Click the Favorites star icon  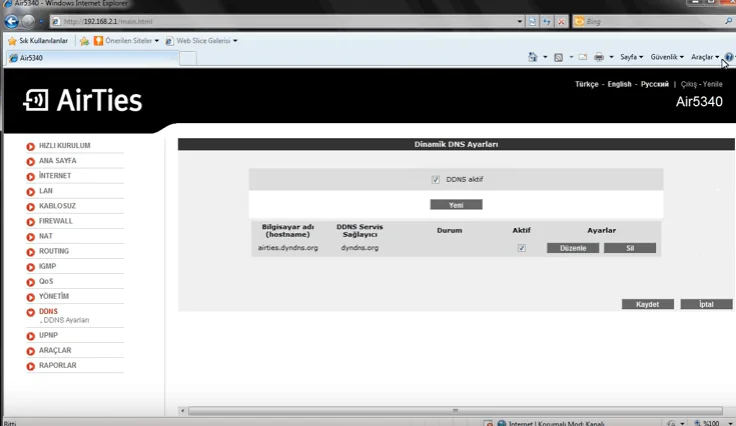pyautogui.click(x=12, y=41)
